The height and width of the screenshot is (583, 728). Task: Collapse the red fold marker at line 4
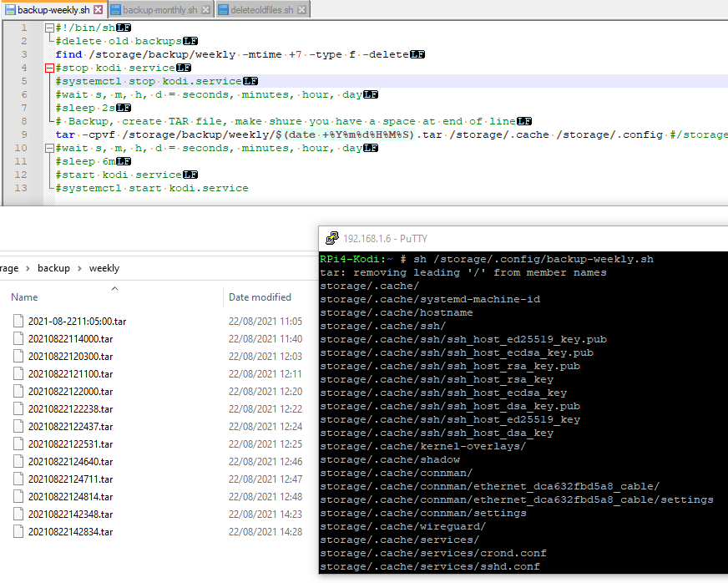point(49,68)
